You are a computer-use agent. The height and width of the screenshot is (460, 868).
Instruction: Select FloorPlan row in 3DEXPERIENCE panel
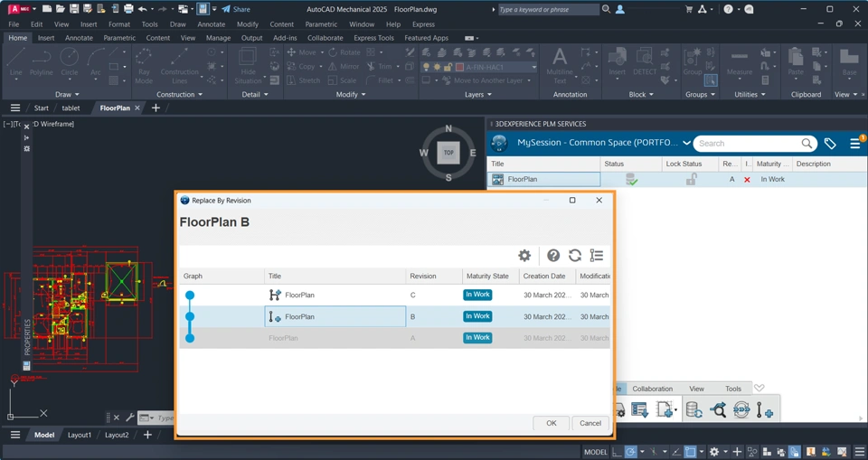click(x=677, y=179)
